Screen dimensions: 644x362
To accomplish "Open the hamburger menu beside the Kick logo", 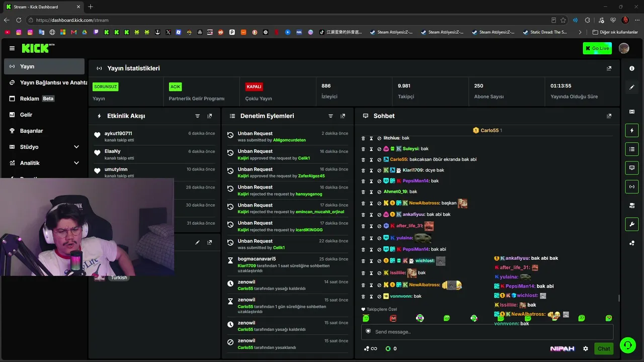I will pos(12,48).
